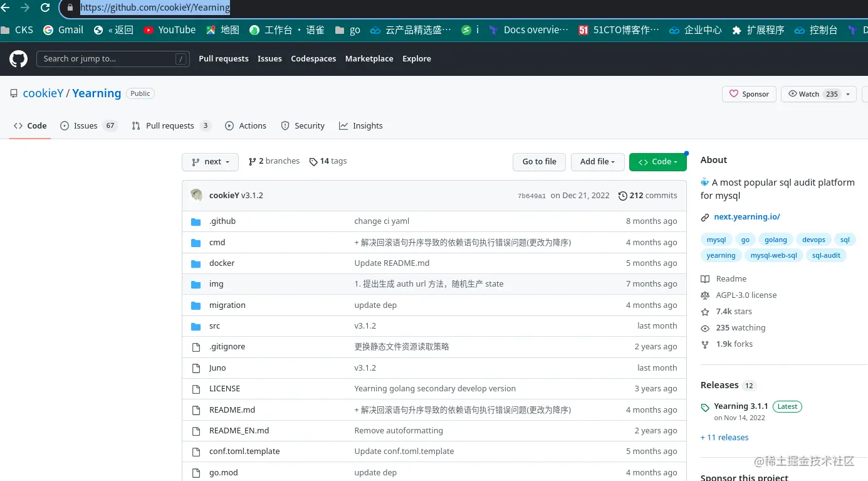Open the 51CTO博客 bookmark
The image size is (868, 481).
click(x=619, y=29)
